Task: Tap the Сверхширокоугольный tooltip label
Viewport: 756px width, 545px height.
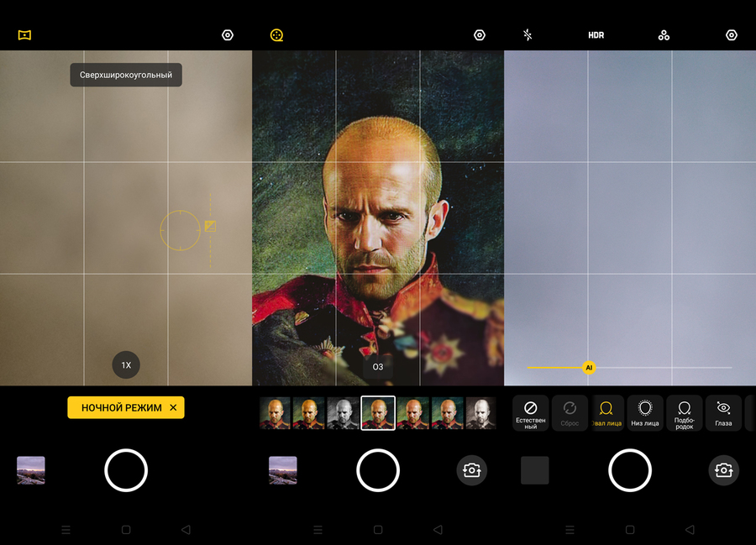Action: [126, 75]
